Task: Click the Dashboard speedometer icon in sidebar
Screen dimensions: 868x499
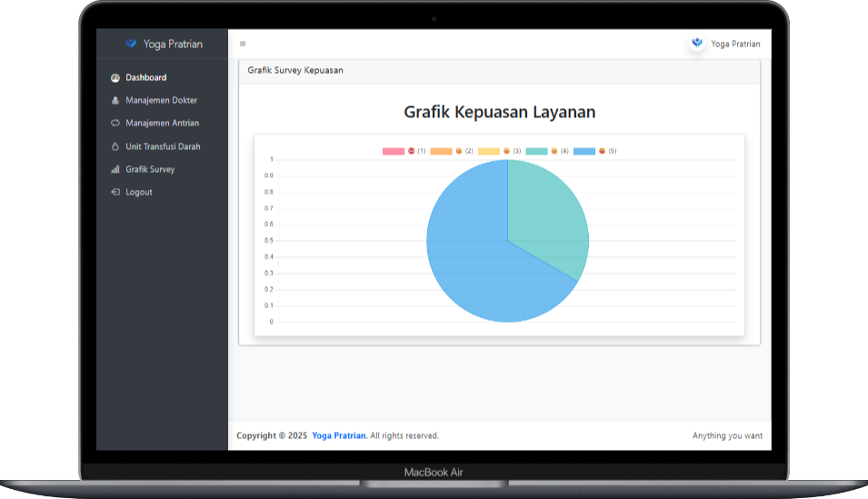Action: tap(115, 78)
